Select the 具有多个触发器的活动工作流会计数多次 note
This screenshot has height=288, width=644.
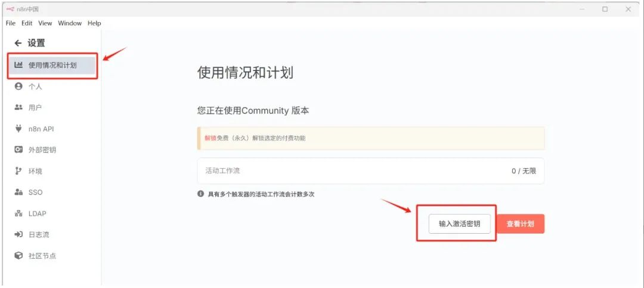[x=261, y=194]
